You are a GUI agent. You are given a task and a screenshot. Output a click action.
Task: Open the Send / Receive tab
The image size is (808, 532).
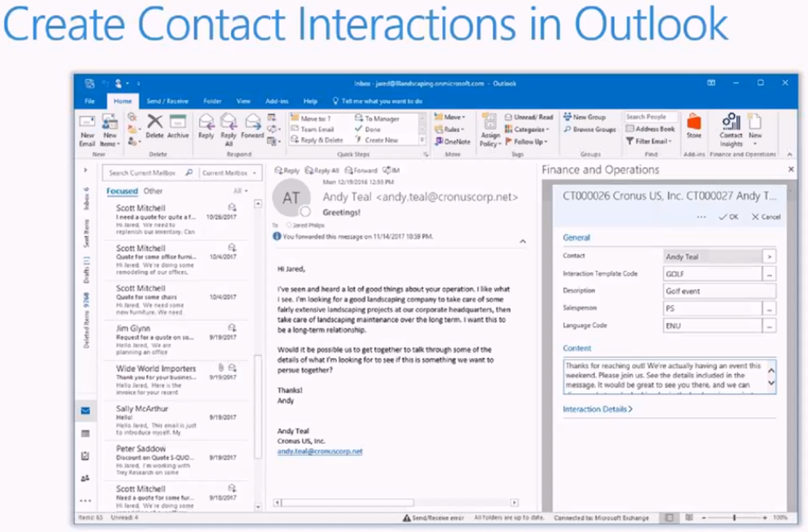[x=168, y=102]
